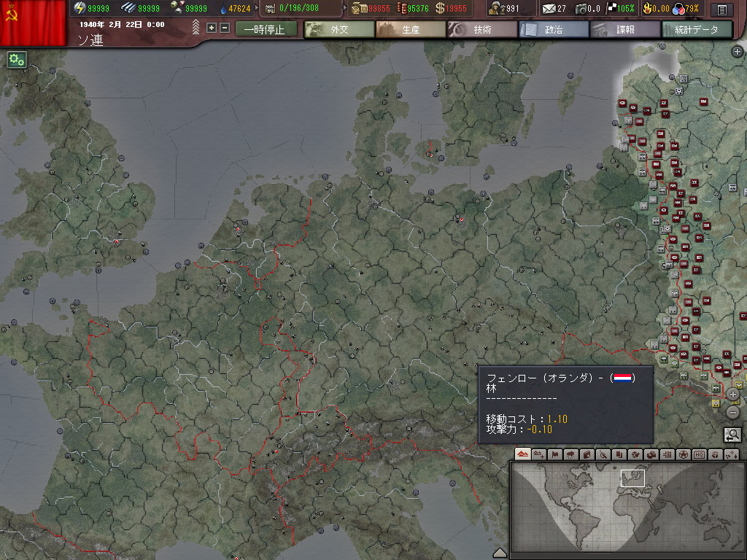Viewport: 747px width, 560px height.
Task: Click the energy lightning bolt icon
Action: click(80, 8)
